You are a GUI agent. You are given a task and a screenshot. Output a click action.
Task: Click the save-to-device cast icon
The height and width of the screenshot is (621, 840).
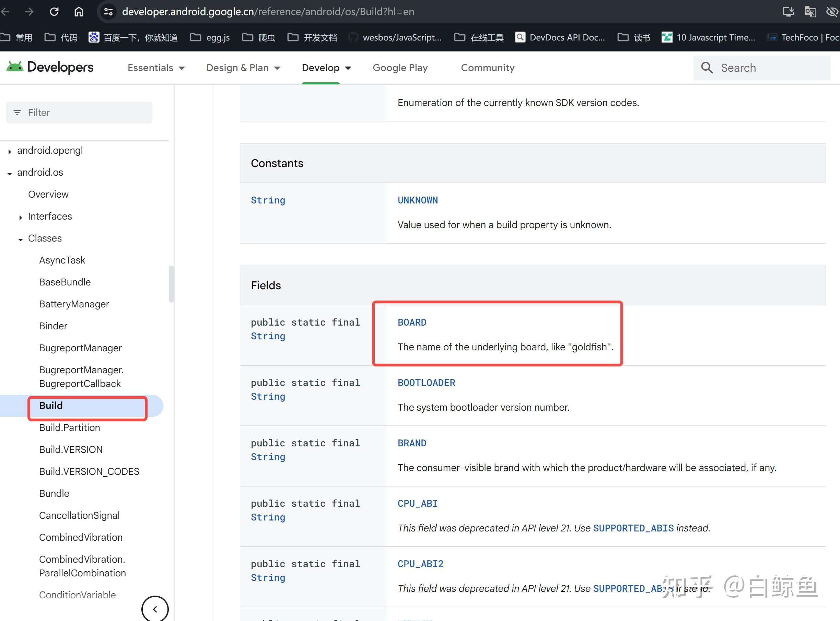[789, 11]
